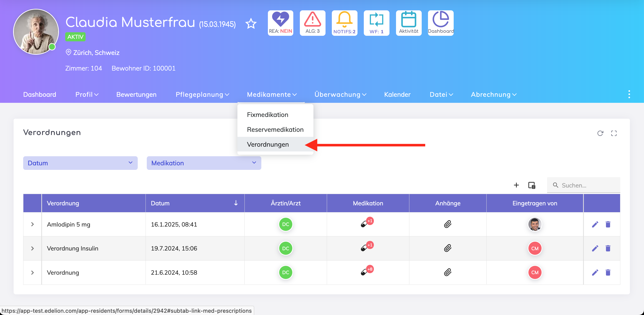The image size is (644, 315).
Task: Refresh the Verordnungen panel
Action: coord(600,133)
